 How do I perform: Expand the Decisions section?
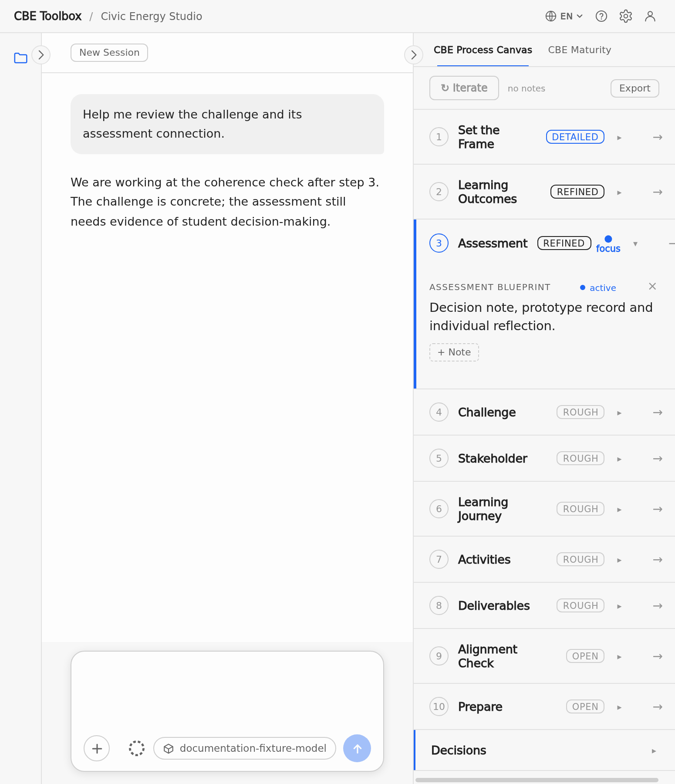(544, 750)
